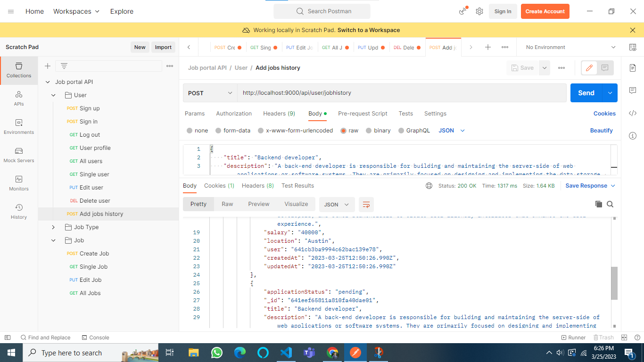Select the form-data body type
This screenshot has width=644, height=362.
[233, 131]
